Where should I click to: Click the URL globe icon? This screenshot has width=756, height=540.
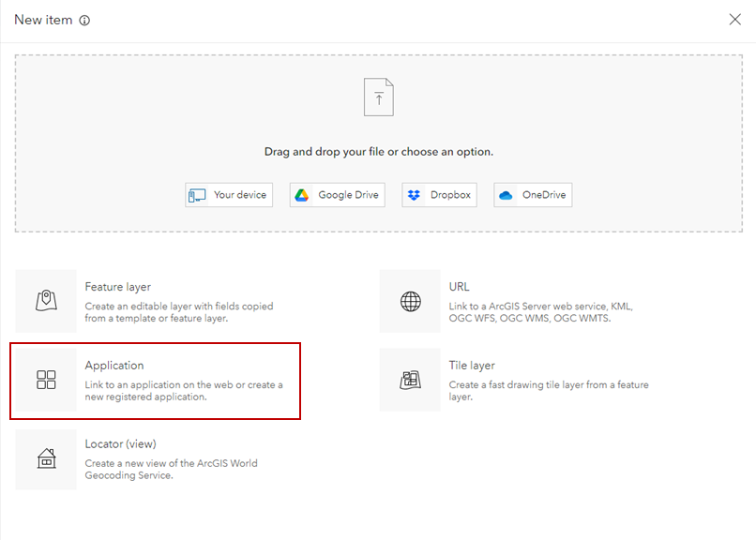pyautogui.click(x=411, y=301)
